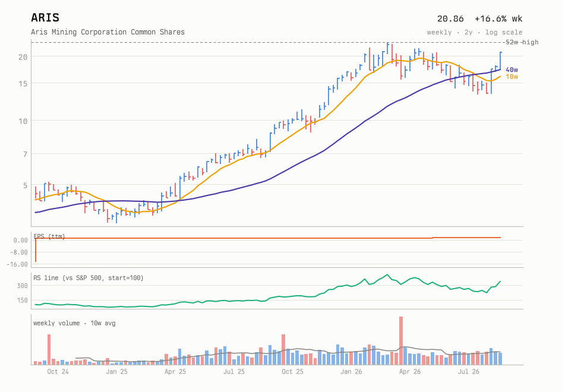
Task: Click the Oct 24 date axis label
Action: pos(58,372)
